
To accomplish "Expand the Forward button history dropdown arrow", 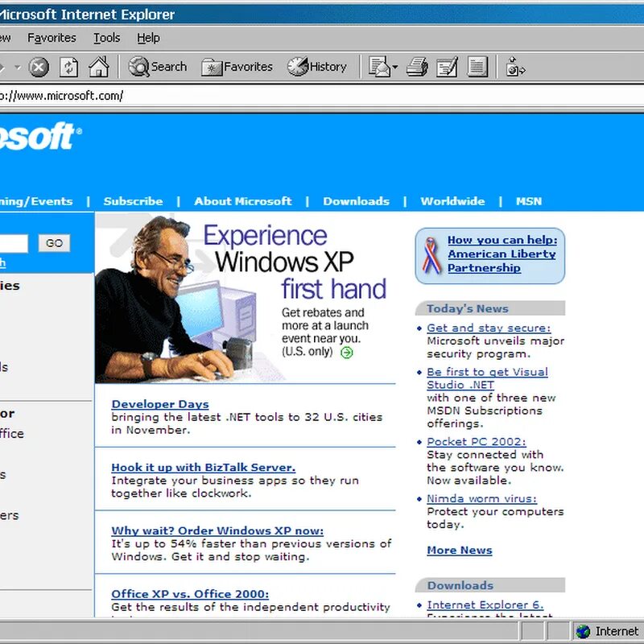I will coord(17,67).
